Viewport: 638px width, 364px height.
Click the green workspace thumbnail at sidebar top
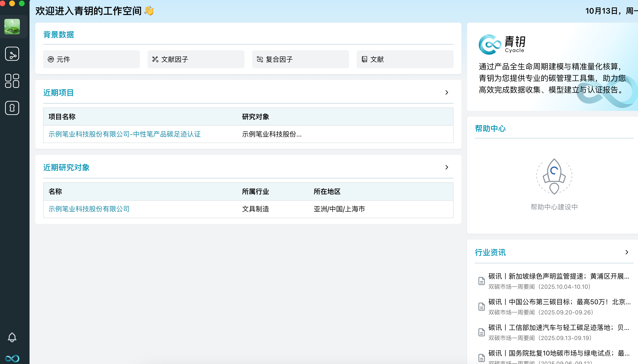12,27
